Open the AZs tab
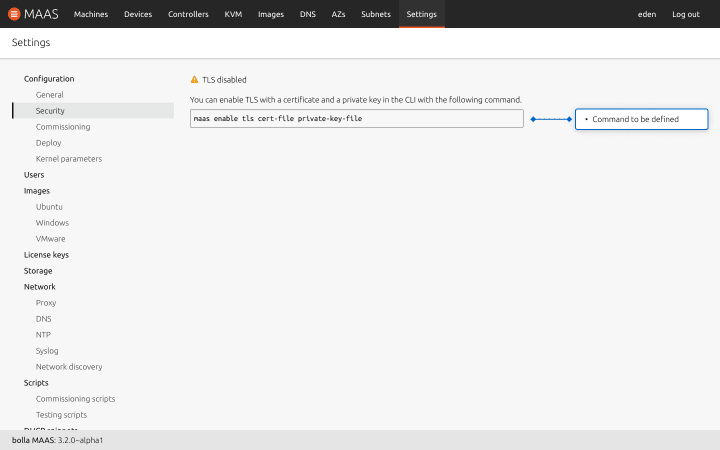720x450 pixels. (x=338, y=14)
